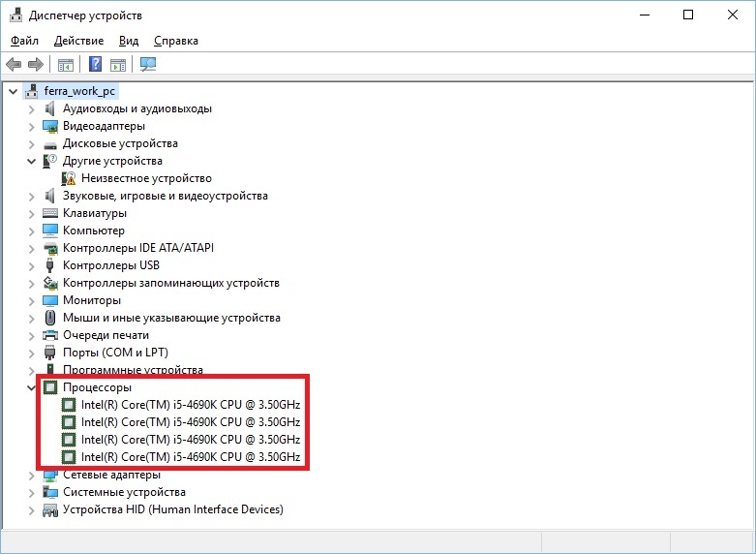Image resolution: width=756 pixels, height=554 pixels.
Task: Click the Forward arrow toolbar icon
Action: (36, 64)
